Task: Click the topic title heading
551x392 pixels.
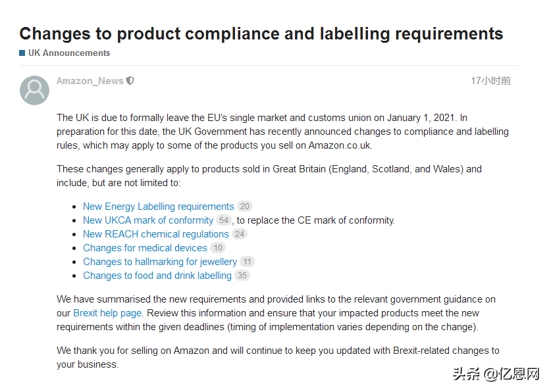Action: 261,34
